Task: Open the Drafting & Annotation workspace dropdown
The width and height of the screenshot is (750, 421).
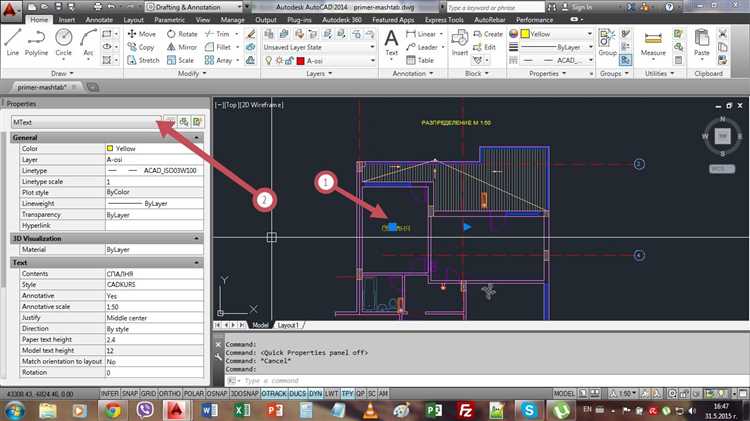Action: tap(194, 7)
